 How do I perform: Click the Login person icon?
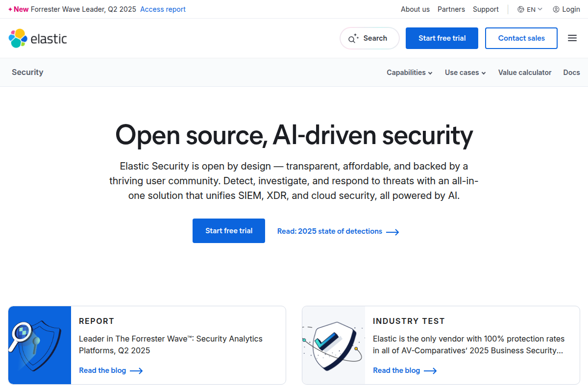tap(555, 9)
